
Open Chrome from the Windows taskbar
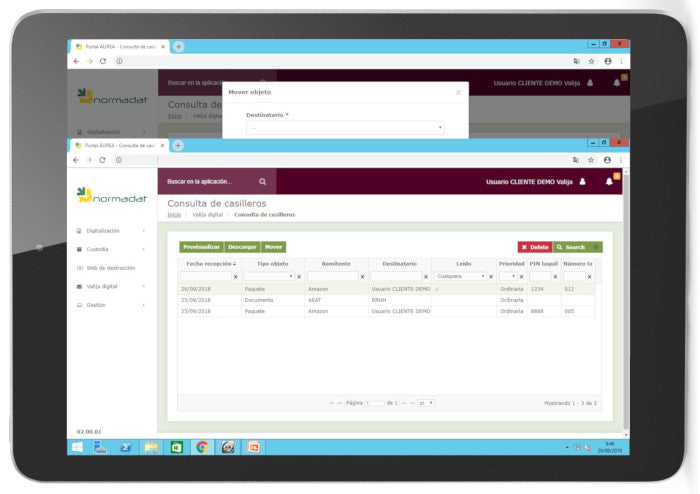tap(202, 447)
